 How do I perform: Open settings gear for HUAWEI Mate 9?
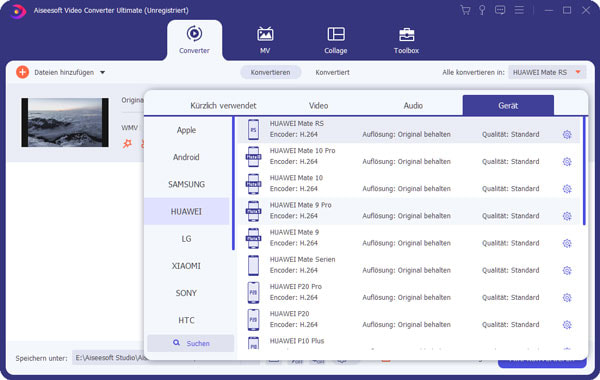pyautogui.click(x=567, y=243)
